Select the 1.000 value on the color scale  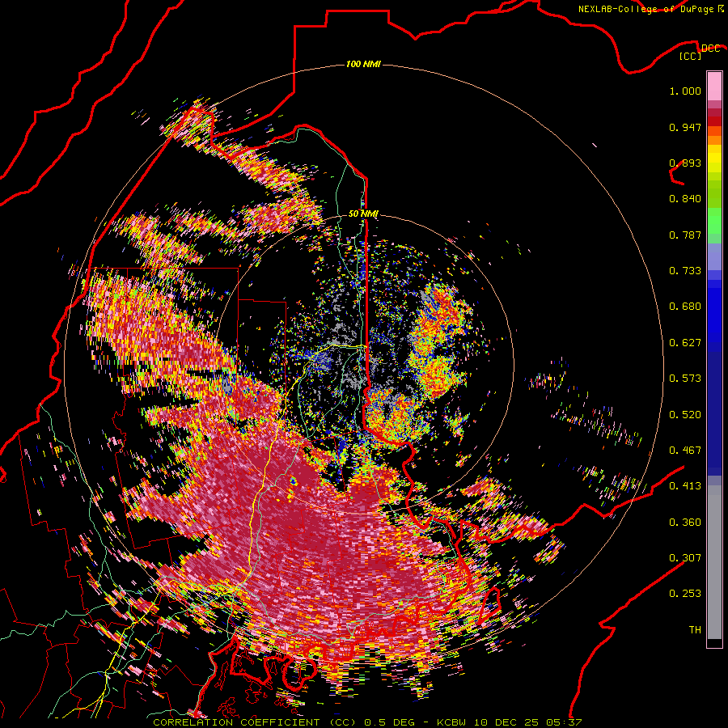[685, 91]
